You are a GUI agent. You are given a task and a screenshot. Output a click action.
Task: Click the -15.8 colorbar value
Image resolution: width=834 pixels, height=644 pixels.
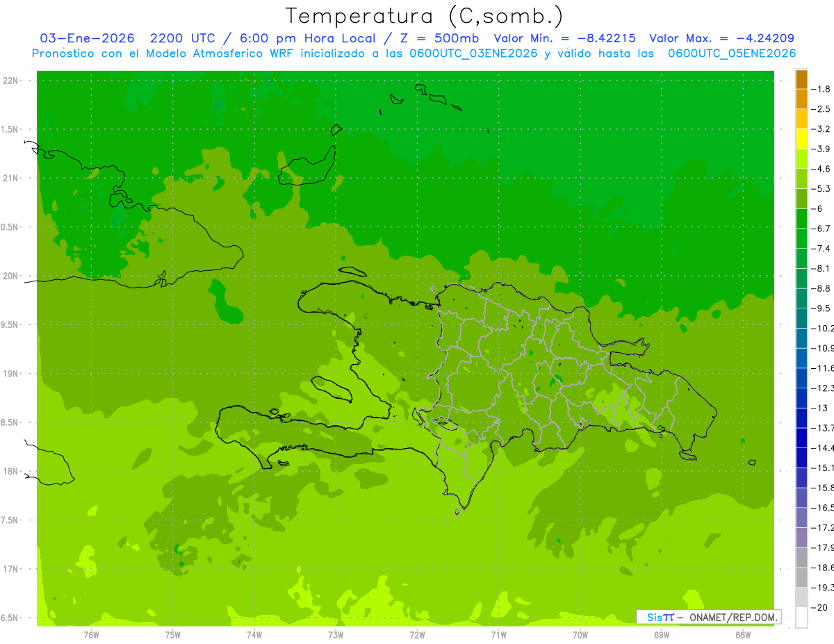pos(822,488)
